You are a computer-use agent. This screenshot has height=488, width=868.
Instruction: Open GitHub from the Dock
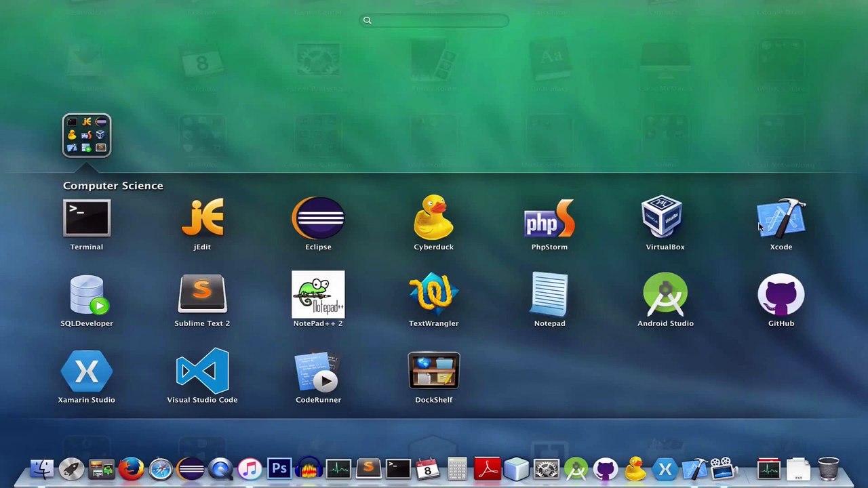coord(606,469)
